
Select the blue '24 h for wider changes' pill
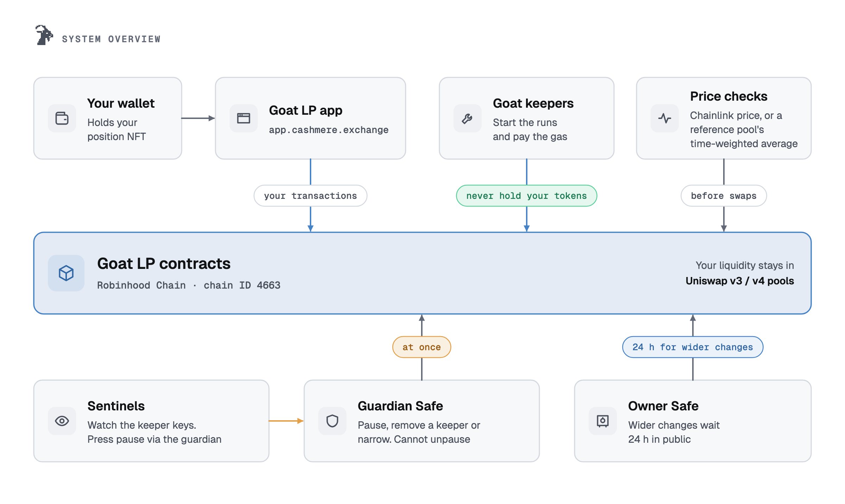[x=693, y=347]
